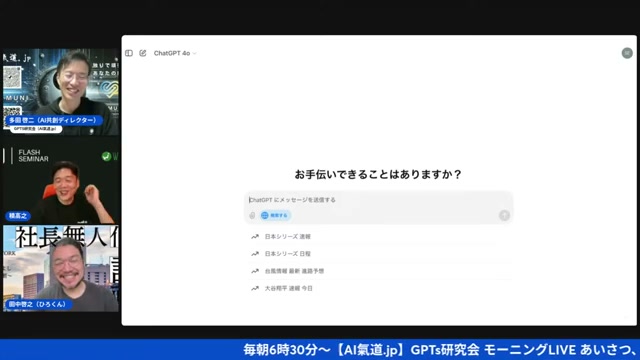
Task: Toggle the blue web search button
Action: tap(276, 215)
